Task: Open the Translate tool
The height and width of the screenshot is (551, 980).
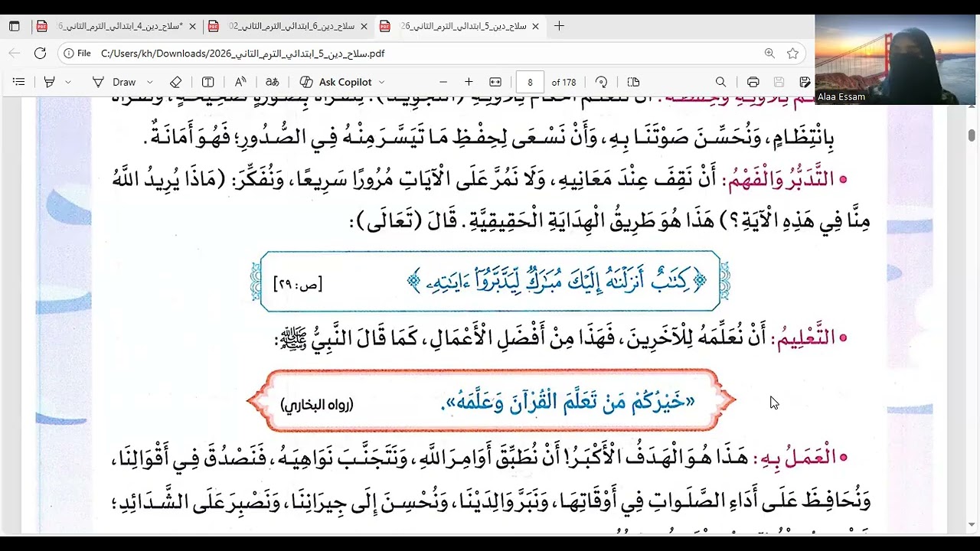Action: 272,82
